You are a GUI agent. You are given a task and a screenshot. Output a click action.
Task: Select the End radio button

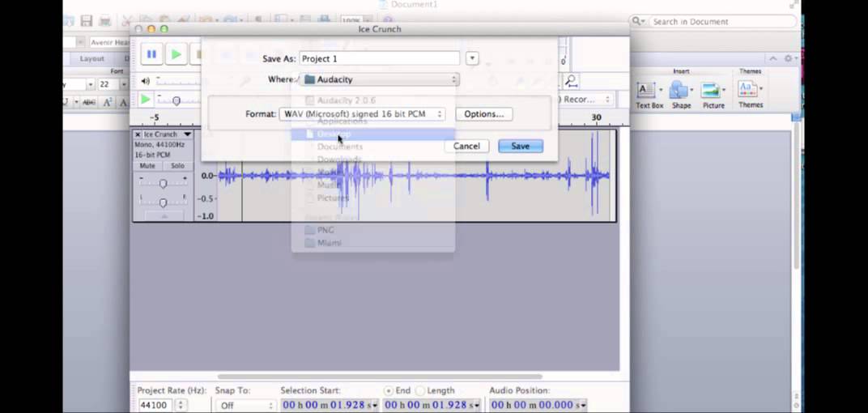click(x=388, y=391)
